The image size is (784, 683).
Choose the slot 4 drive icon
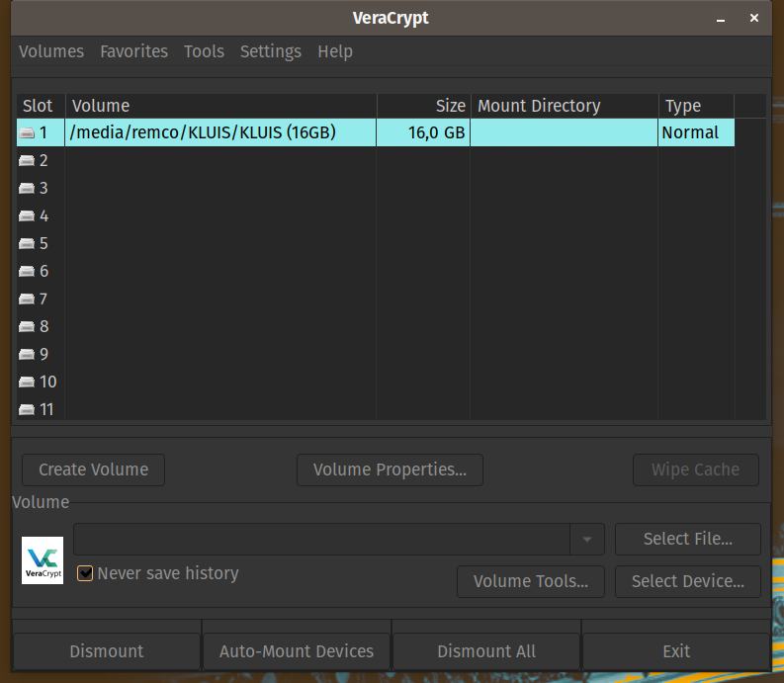[27, 216]
